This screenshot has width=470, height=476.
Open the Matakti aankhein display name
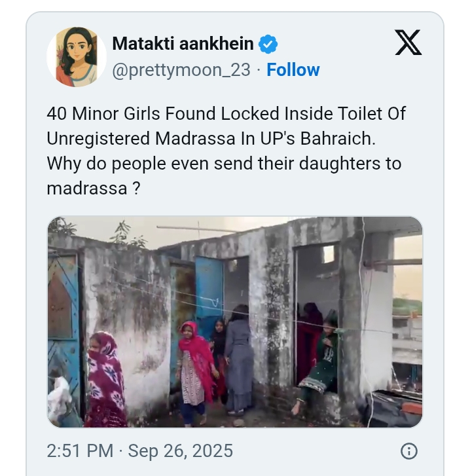(183, 44)
